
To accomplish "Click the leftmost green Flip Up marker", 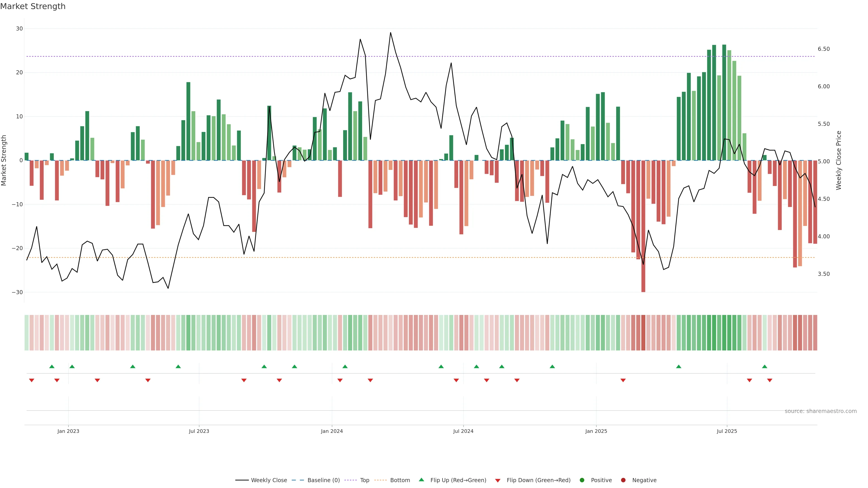I will point(52,366).
